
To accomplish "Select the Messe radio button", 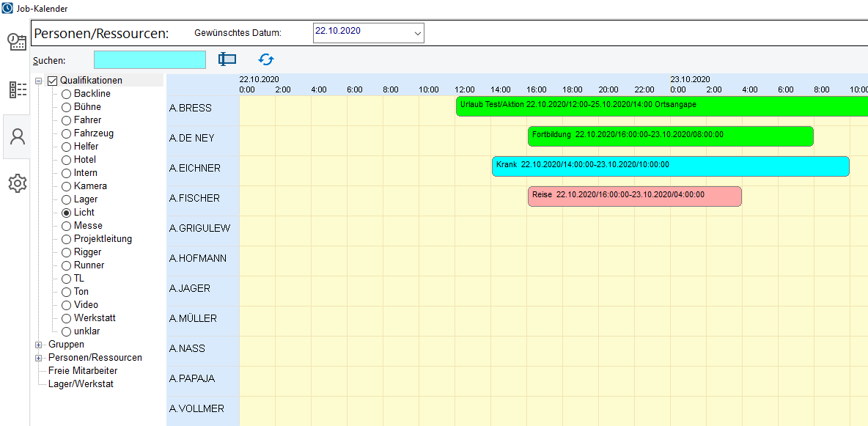I will (67, 226).
